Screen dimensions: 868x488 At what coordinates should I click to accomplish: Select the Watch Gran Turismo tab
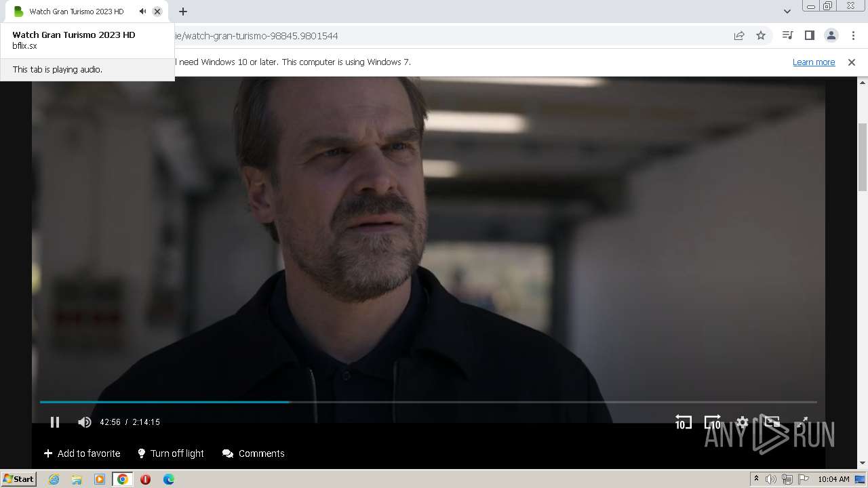pyautogui.click(x=77, y=12)
